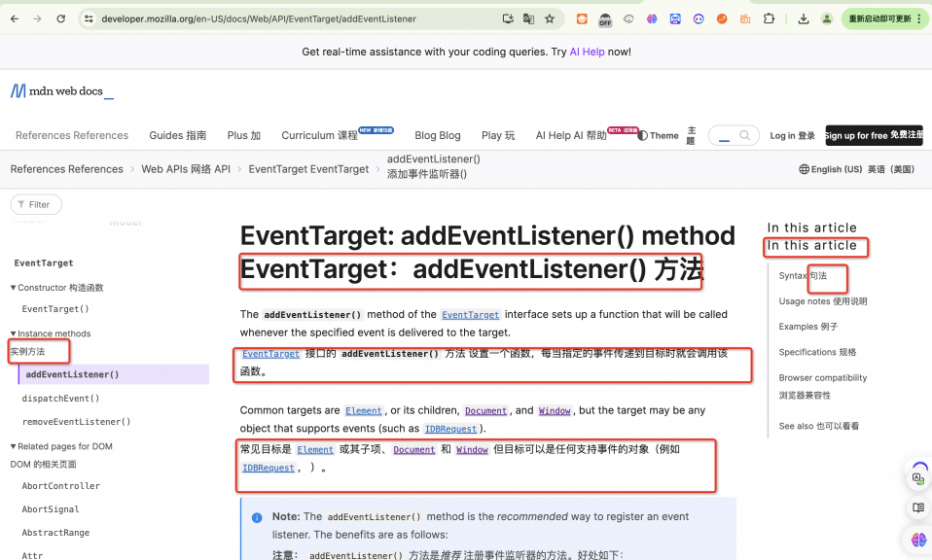932x560 pixels.
Task: Click the EventTarget breadcrumb
Action: point(308,169)
